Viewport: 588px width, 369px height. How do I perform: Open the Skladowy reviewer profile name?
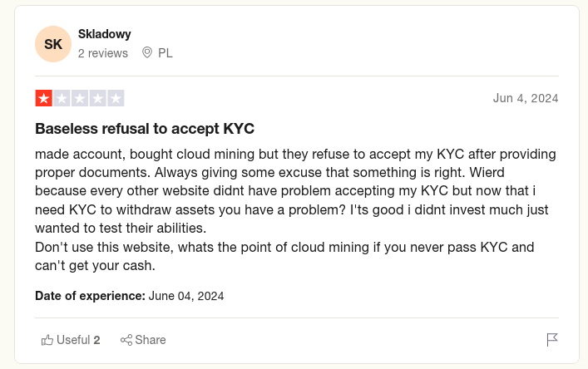tap(104, 34)
